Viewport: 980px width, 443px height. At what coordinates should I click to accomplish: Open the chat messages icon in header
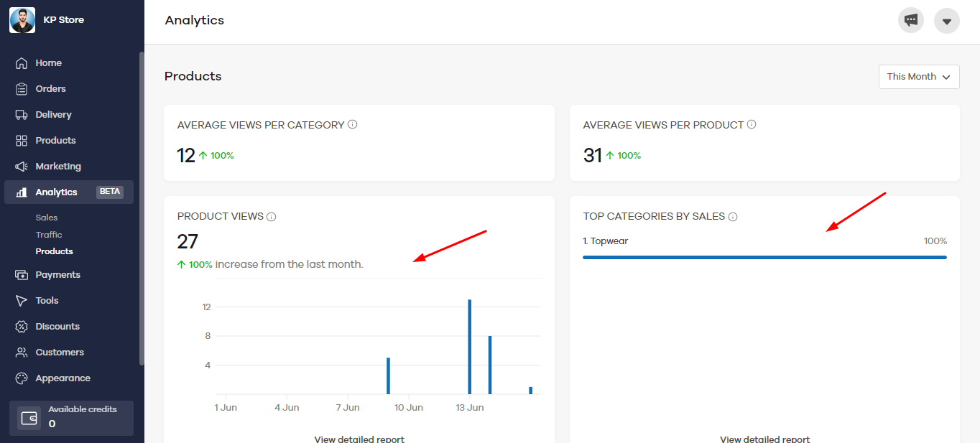click(911, 20)
